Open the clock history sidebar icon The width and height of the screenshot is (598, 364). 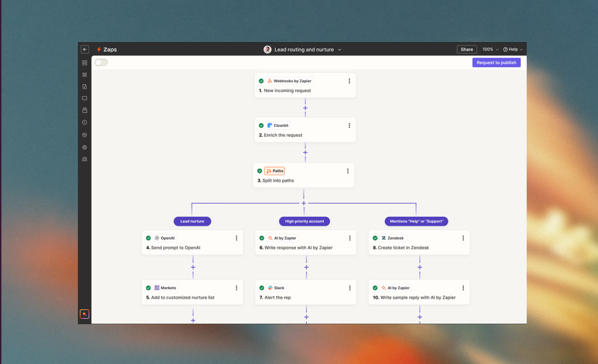coord(84,122)
